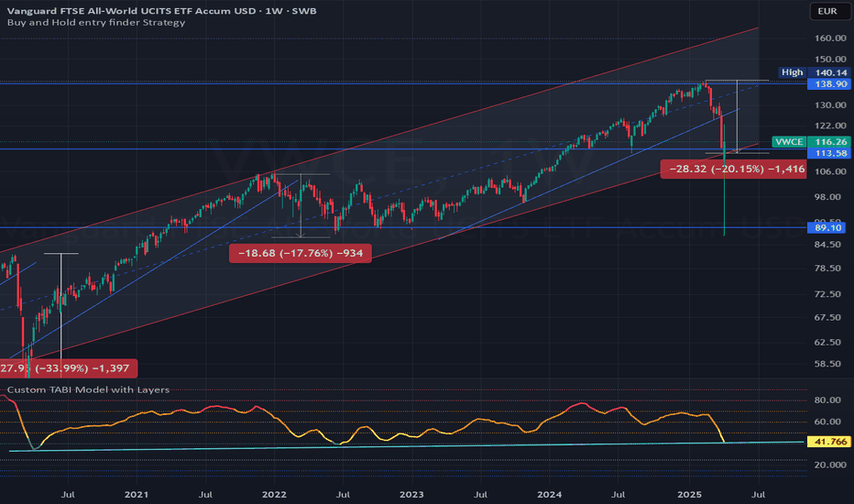This screenshot has height=504, width=854.
Task: Click the 41.766 indicator value tag
Action: [x=828, y=442]
